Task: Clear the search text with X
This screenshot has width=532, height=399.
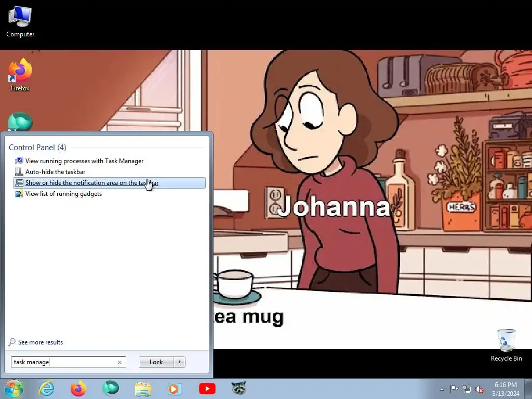Action: tap(119, 362)
